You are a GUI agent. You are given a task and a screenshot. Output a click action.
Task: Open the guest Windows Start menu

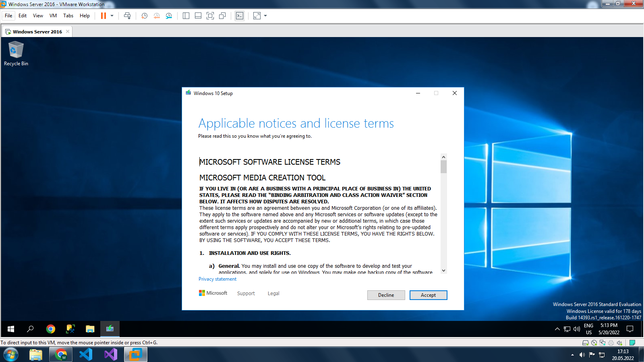click(11, 329)
